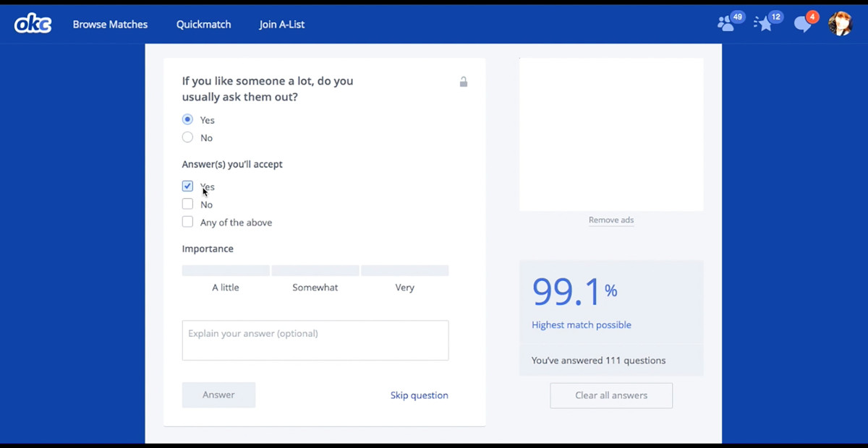Uncheck the 'Yes' acceptable answer checkbox
This screenshot has height=448, width=868.
pos(188,186)
